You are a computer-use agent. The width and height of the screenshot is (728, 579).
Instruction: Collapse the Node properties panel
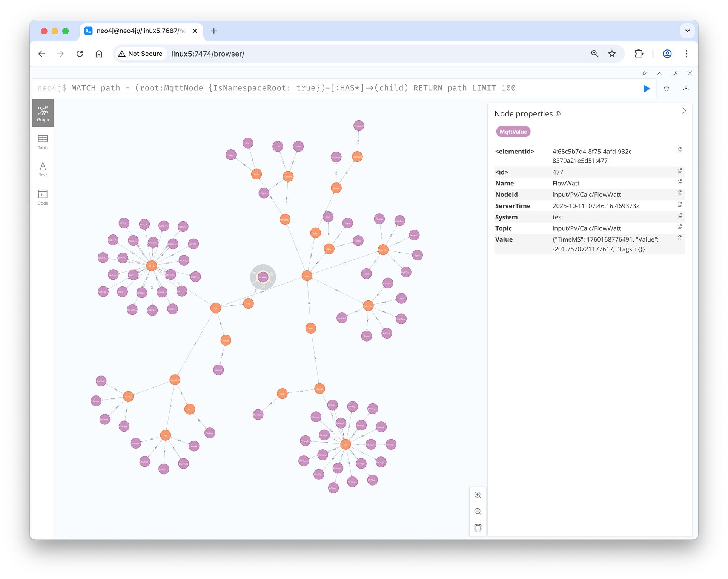683,111
